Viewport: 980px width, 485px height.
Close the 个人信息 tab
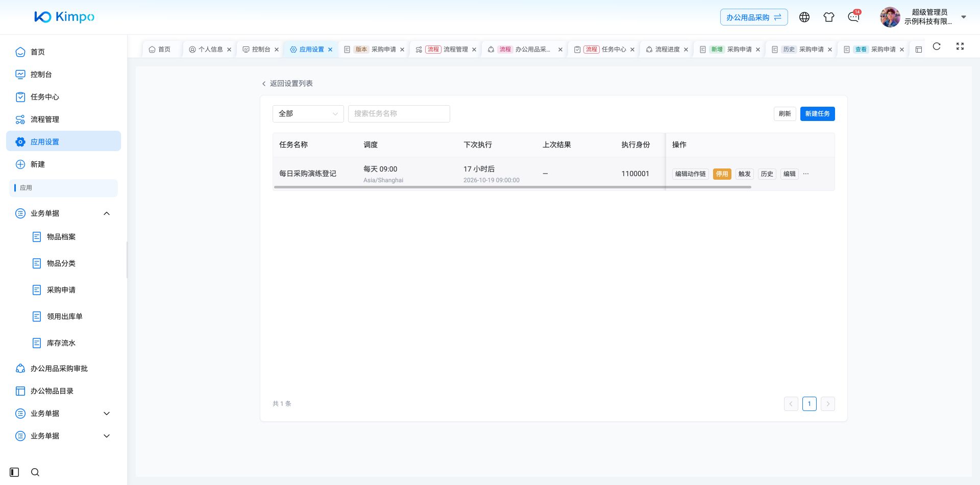pos(229,50)
